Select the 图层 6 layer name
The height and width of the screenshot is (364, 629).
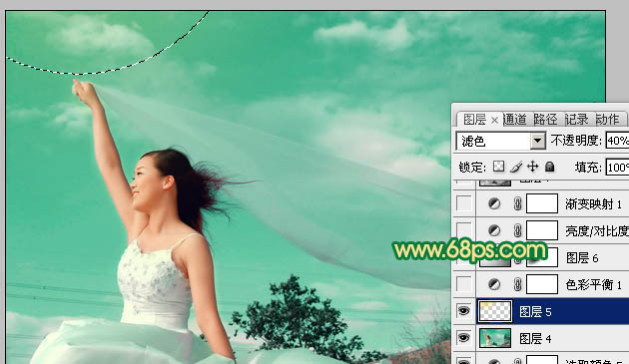click(x=582, y=257)
